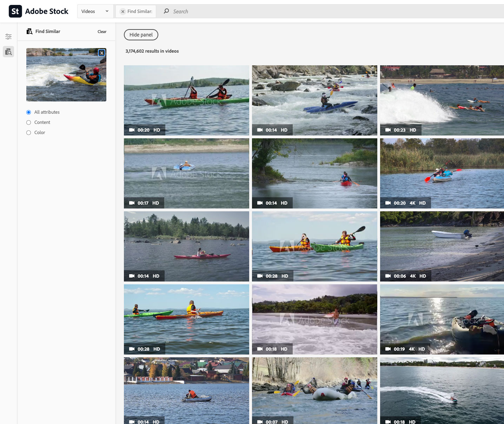Click into the Search text field
This screenshot has height=424, width=504.
click(x=316, y=11)
